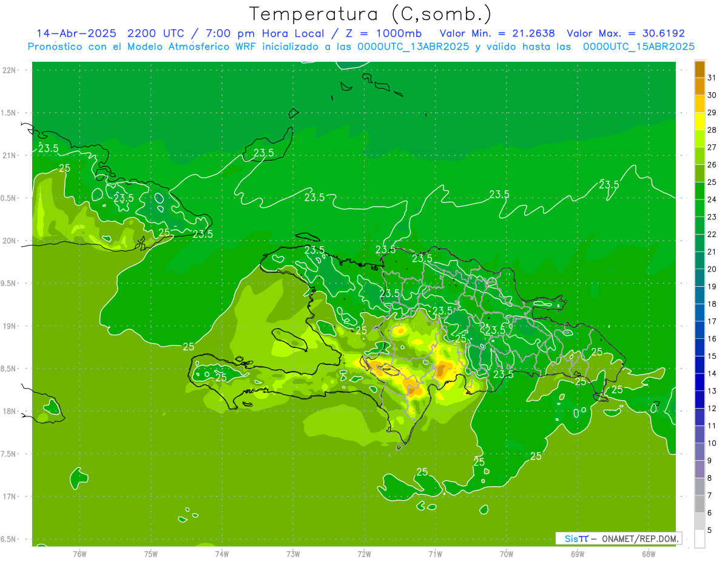
Task: Click the "Valor Max. = 30.6192" readout
Action: 625,33
